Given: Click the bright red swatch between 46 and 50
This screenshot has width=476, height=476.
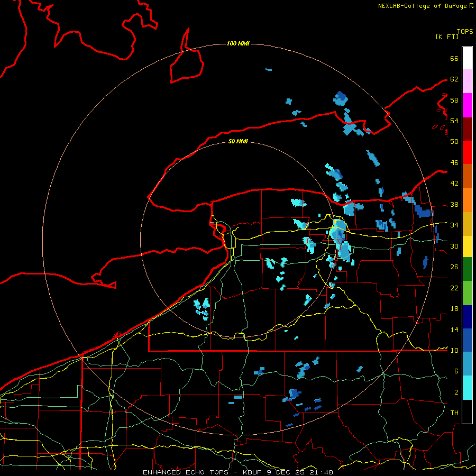Looking at the screenshot, I should click(467, 152).
